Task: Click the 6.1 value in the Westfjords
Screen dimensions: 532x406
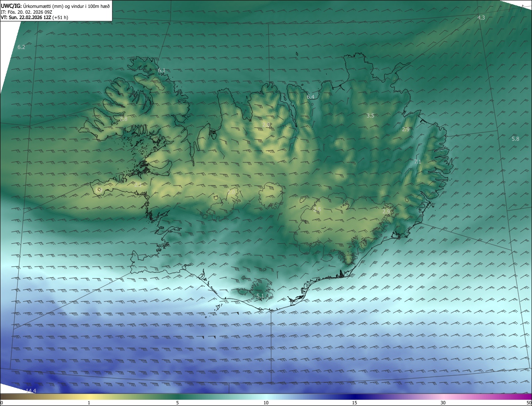Action: (x=162, y=71)
